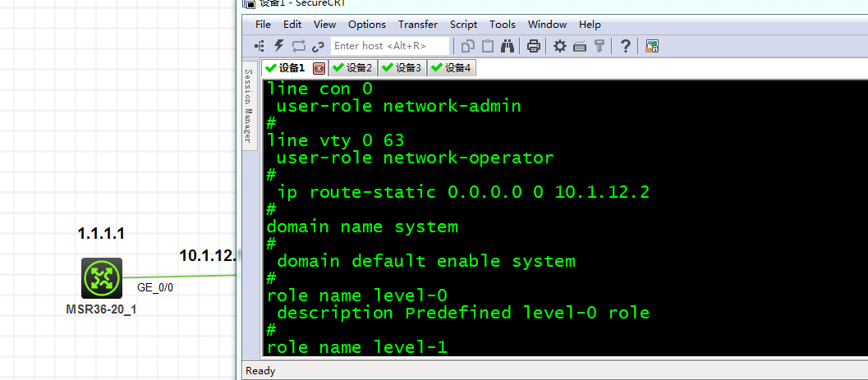Click the 'line con 0' line
Image resolution: width=868 pixels, height=380 pixels.
[x=319, y=89]
